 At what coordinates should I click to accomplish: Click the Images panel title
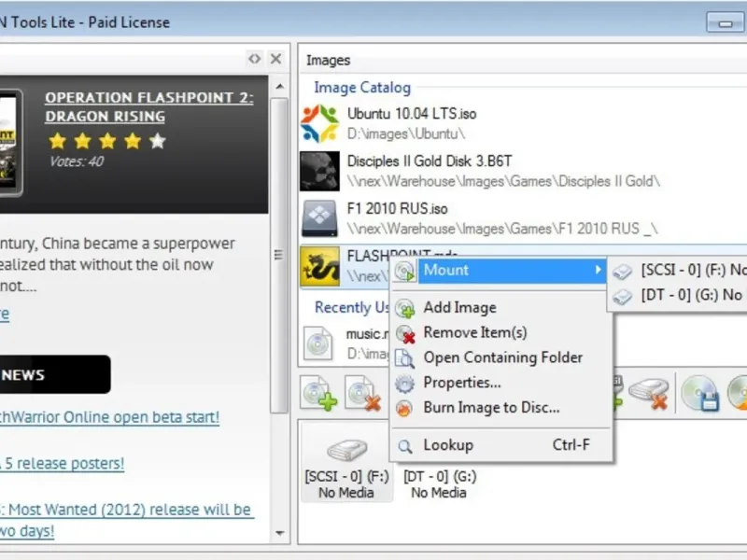pos(329,61)
